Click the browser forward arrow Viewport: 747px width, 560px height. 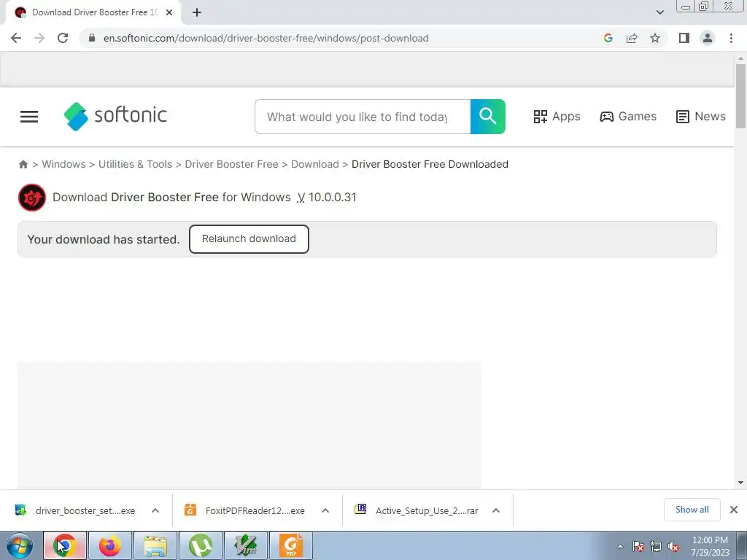[x=39, y=38]
